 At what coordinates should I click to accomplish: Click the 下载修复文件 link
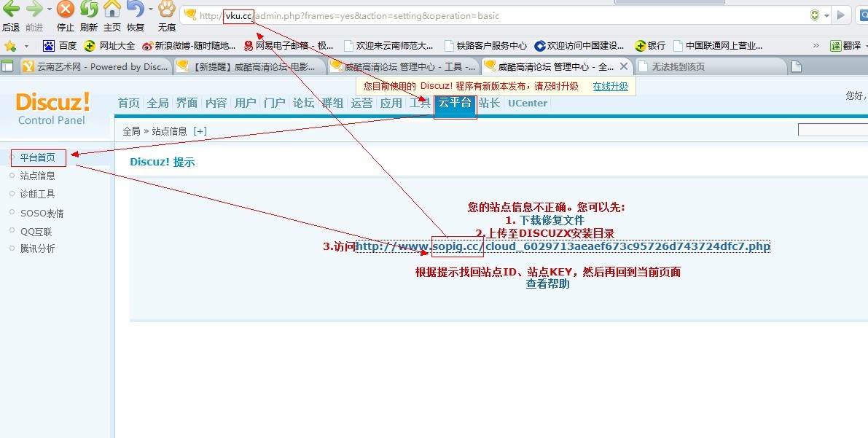point(552,220)
